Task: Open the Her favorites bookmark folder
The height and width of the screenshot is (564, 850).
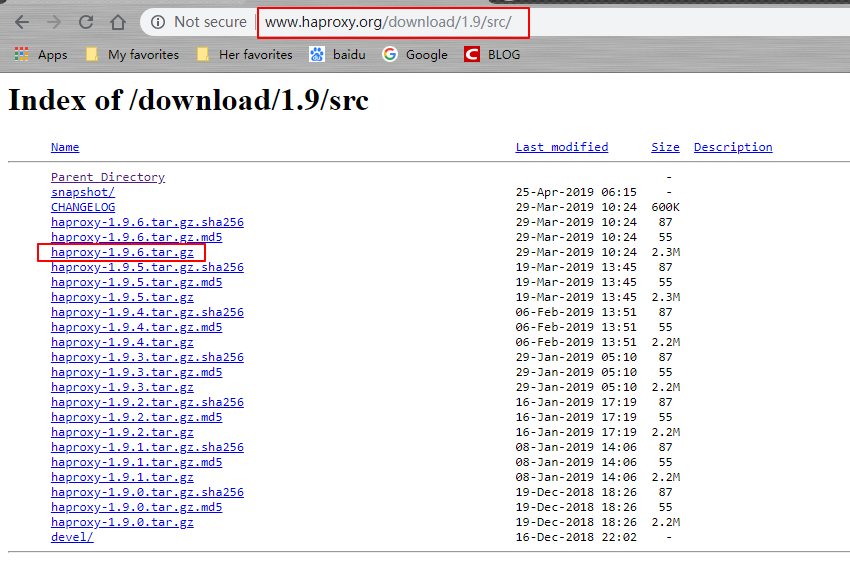Action: click(244, 54)
